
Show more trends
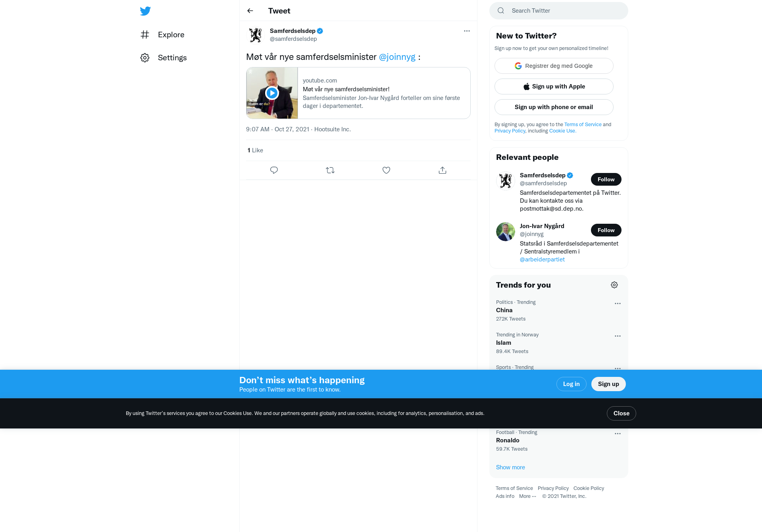tap(510, 467)
